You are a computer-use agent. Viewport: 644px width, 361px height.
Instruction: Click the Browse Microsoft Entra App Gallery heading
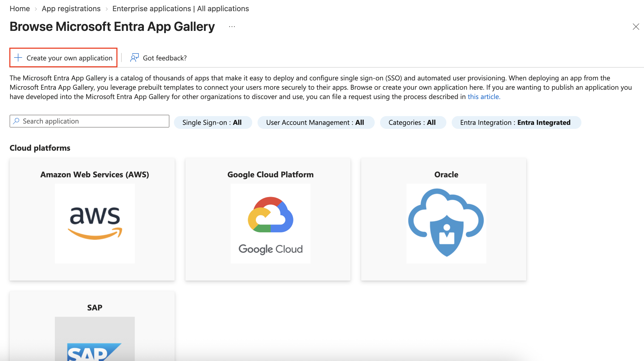click(112, 27)
